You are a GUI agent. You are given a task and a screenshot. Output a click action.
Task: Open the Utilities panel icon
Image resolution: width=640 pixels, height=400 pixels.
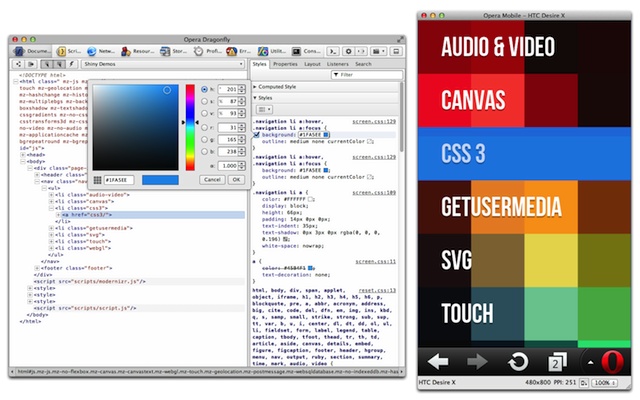[263, 51]
